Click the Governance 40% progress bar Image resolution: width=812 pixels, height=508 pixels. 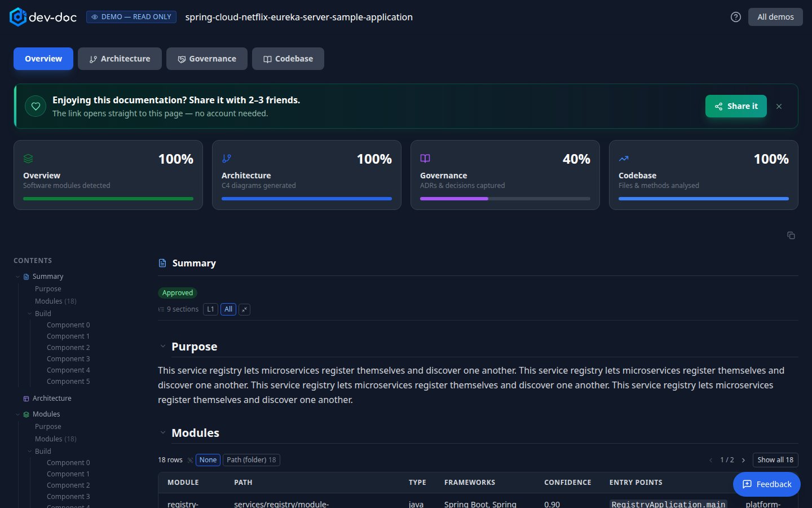505,199
